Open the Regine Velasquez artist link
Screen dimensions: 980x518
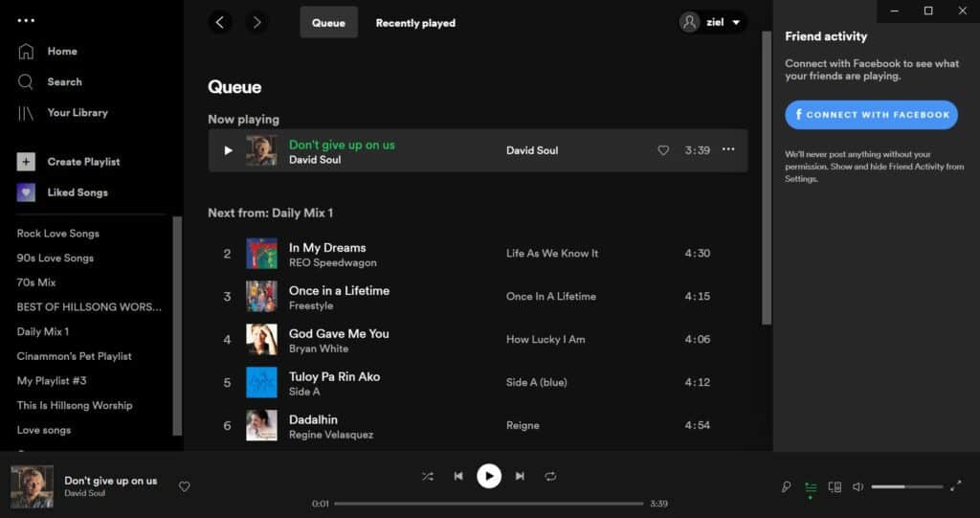click(x=330, y=435)
